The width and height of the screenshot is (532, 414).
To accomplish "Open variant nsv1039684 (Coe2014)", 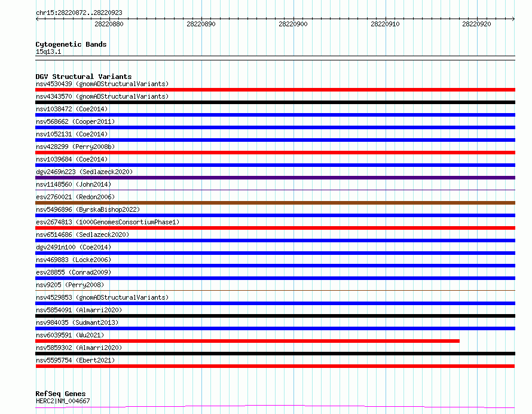I will coord(72,159).
